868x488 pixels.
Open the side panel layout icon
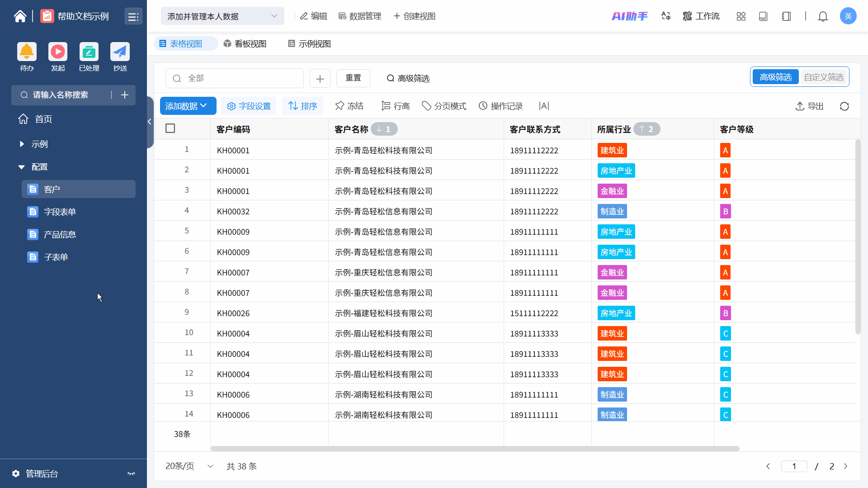click(786, 16)
